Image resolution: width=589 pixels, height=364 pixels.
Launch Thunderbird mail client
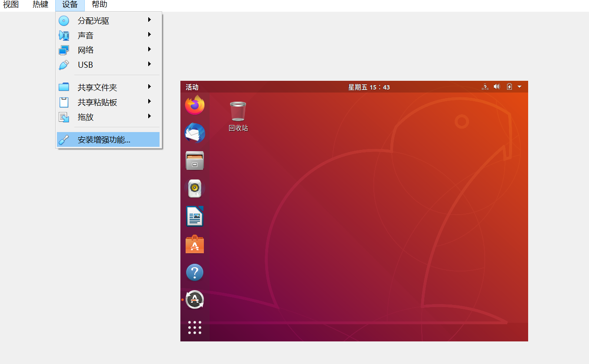point(194,132)
